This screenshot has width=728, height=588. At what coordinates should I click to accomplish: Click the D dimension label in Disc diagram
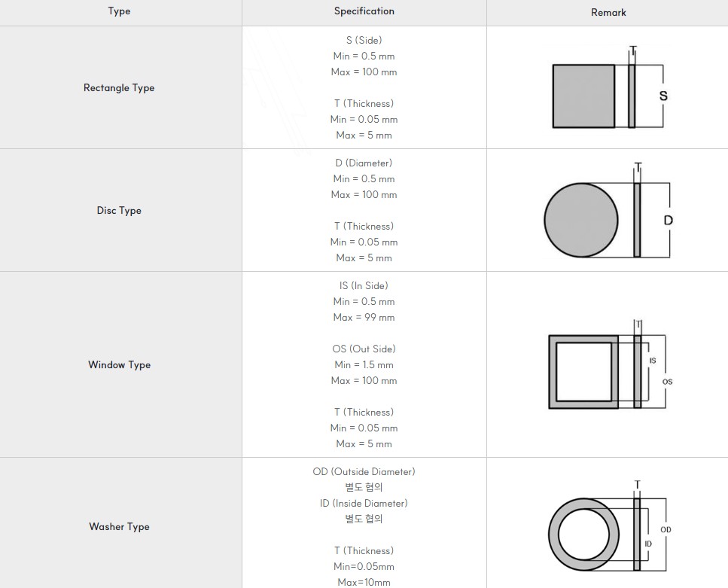(668, 220)
